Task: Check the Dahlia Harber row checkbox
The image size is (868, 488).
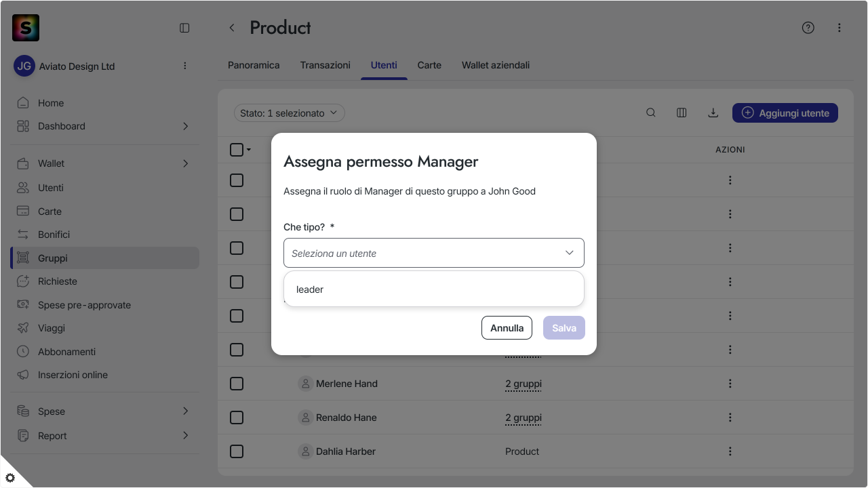Action: pyautogui.click(x=237, y=451)
